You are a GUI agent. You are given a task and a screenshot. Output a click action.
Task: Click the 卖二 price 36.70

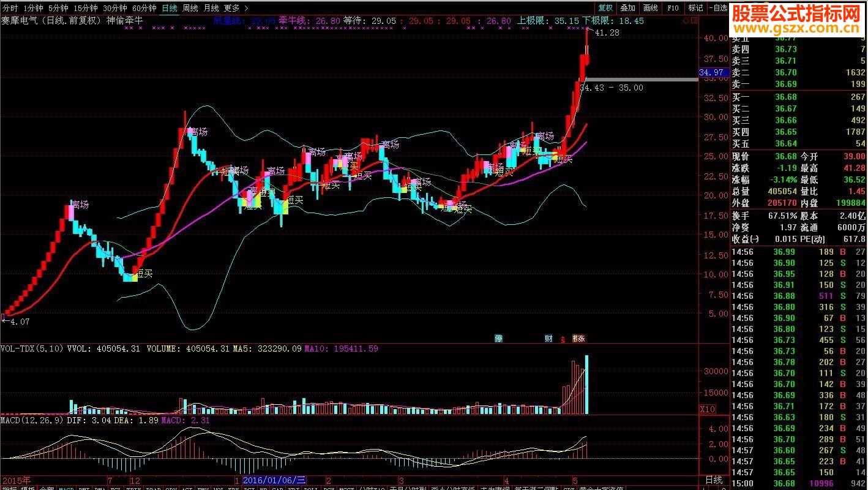(x=785, y=72)
